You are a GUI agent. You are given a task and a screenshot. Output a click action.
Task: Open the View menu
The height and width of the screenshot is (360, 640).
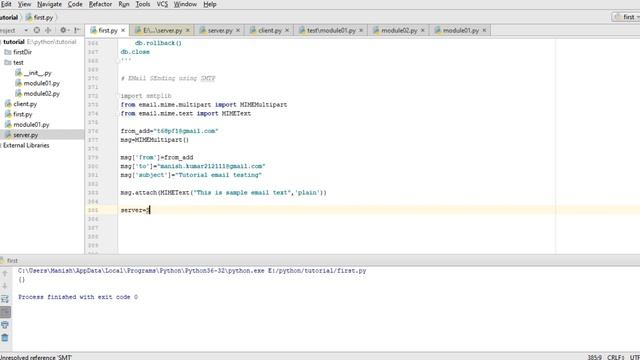24,4
